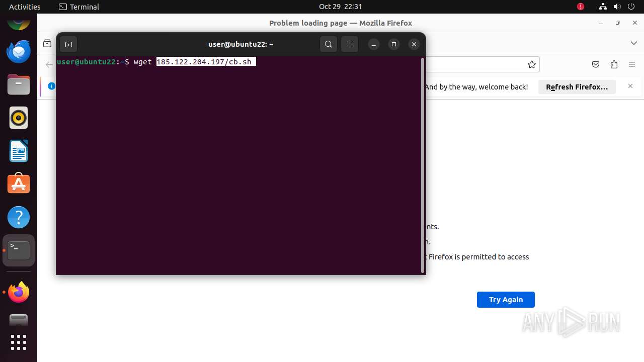Image resolution: width=644 pixels, height=362 pixels.
Task: Bookmark this page with the star icon
Action: click(532, 64)
